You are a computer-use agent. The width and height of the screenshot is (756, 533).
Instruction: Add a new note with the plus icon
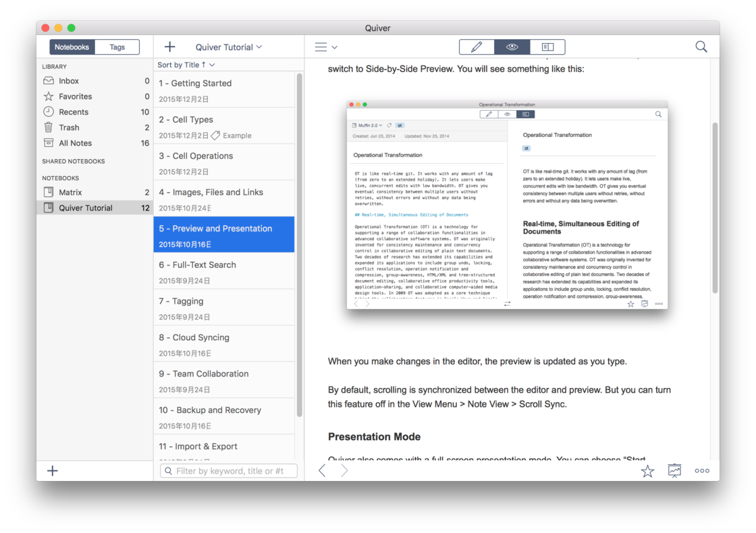169,47
